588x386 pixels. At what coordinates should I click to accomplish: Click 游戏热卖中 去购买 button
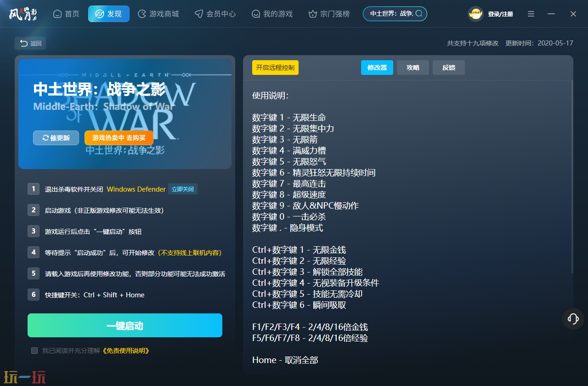coord(119,138)
